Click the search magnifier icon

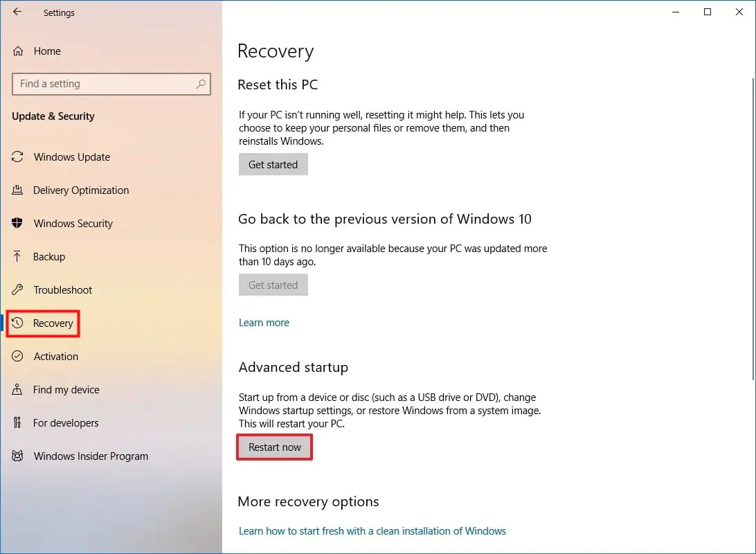point(201,84)
